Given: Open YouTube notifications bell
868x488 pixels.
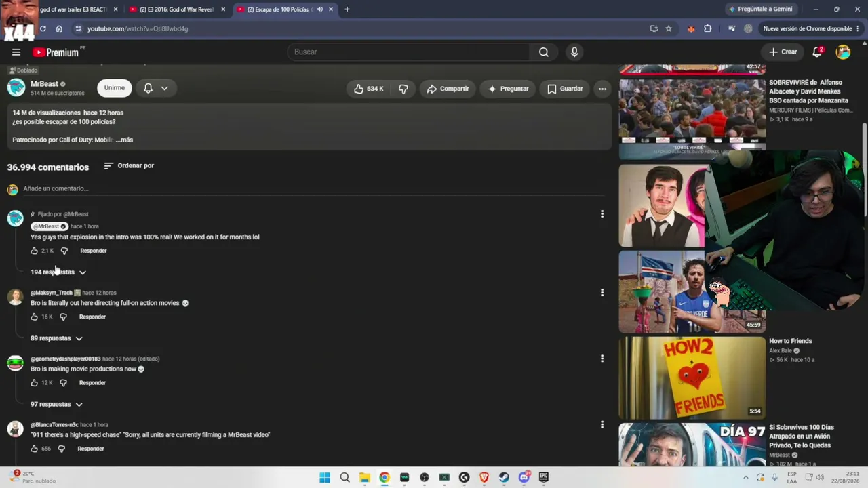Looking at the screenshot, I should point(818,52).
